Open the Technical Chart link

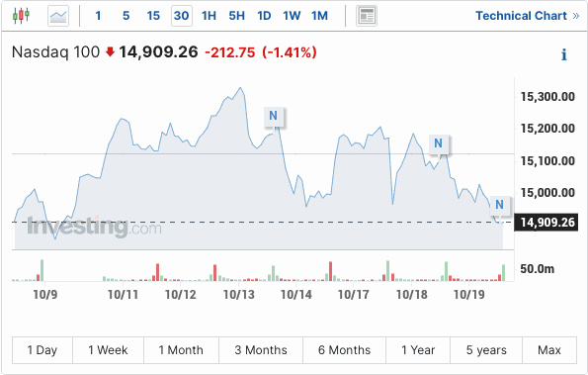(x=528, y=16)
